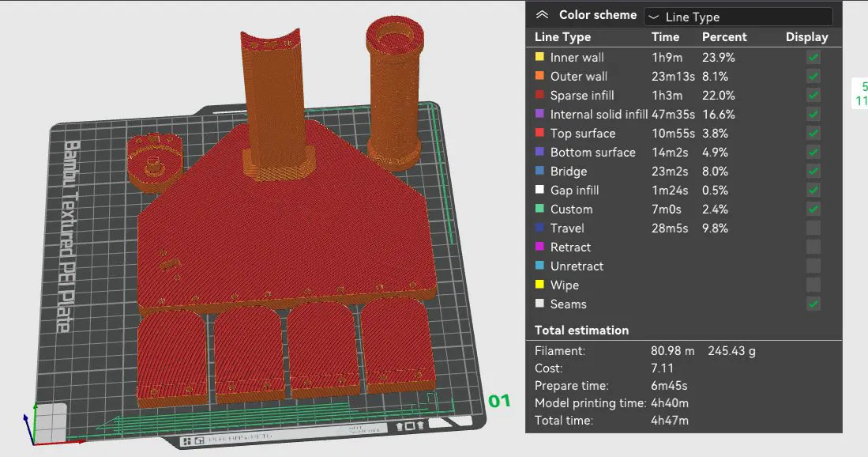Click the red Top surface swatch
The width and height of the screenshot is (868, 457).
(539, 132)
